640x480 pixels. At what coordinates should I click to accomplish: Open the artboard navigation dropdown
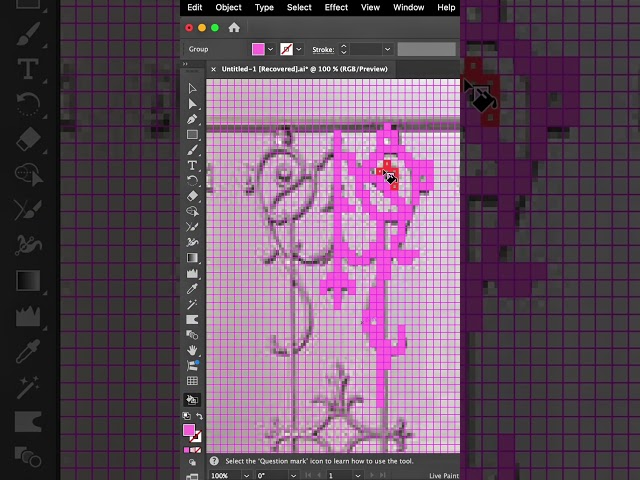point(358,476)
